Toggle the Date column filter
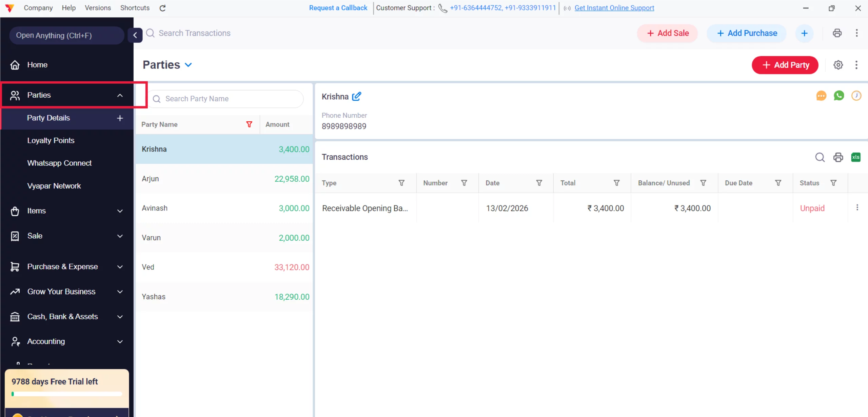868x417 pixels. point(539,183)
